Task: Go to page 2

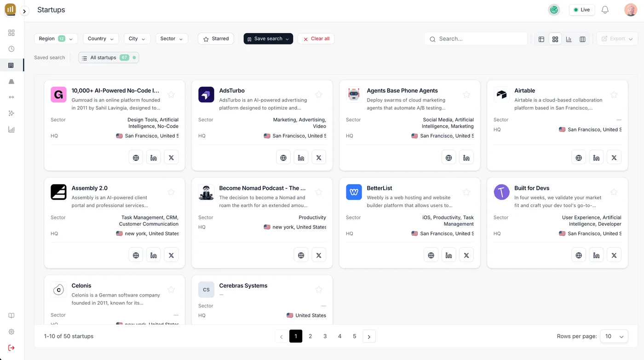Action: pyautogui.click(x=310, y=336)
